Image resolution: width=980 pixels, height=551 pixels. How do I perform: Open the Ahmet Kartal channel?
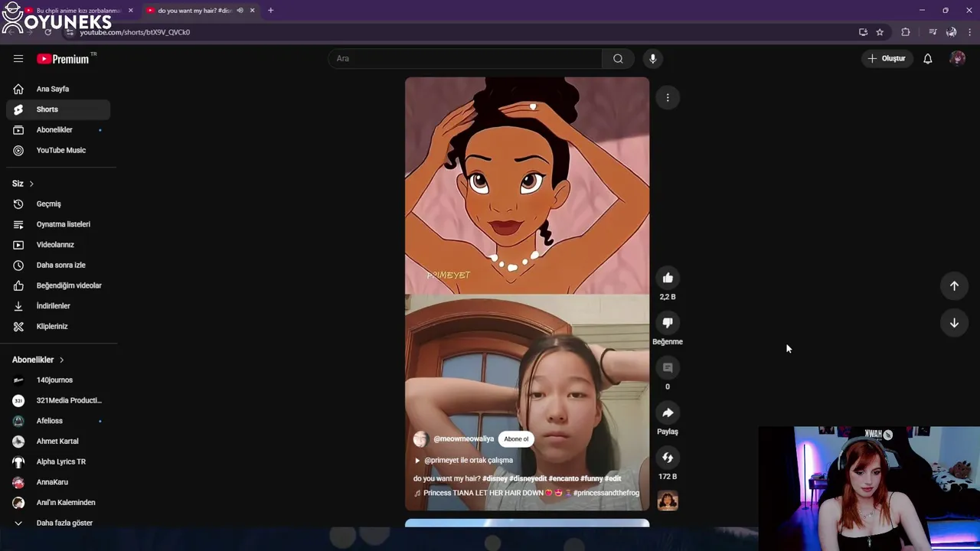[58, 441]
